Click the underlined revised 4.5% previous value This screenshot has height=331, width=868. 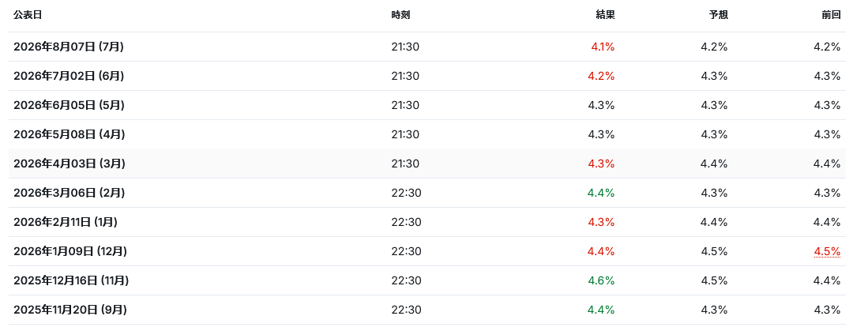(827, 251)
